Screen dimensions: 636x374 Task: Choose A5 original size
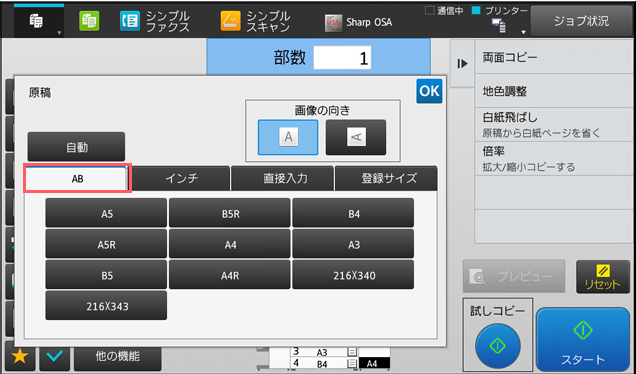point(106,213)
